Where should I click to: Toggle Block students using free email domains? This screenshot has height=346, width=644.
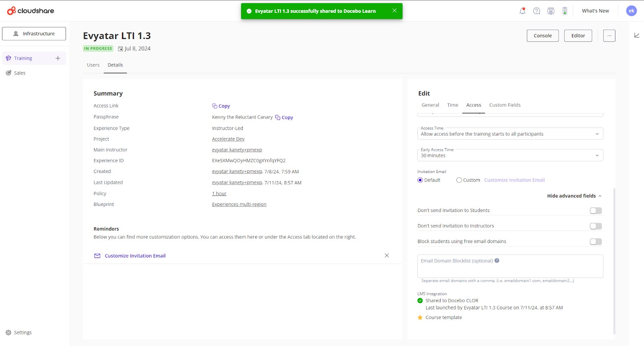(x=596, y=242)
